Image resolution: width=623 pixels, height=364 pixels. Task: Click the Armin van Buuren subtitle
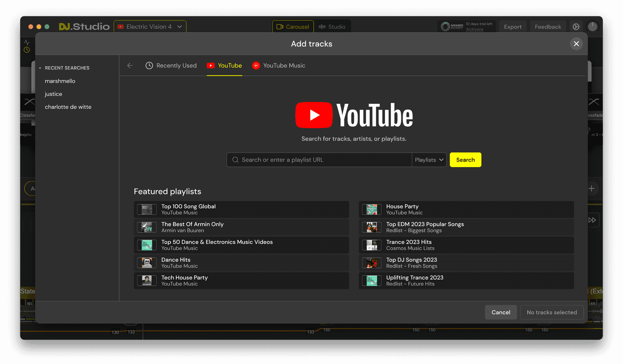click(x=183, y=230)
